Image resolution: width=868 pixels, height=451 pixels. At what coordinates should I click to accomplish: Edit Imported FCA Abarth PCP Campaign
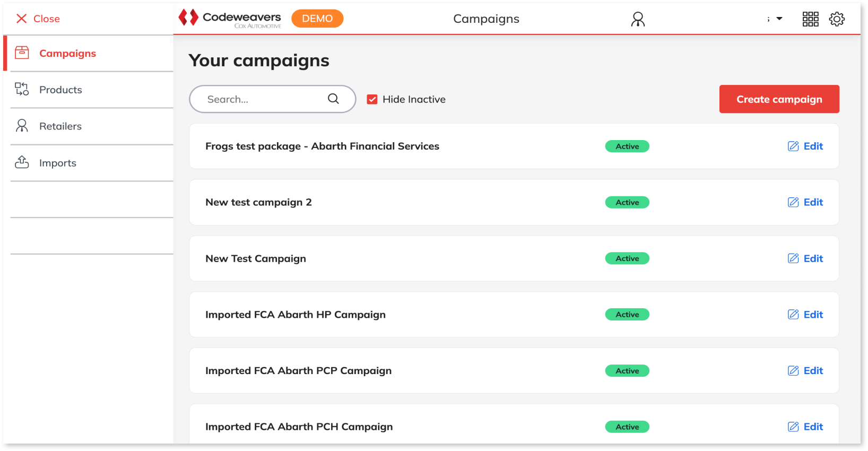pyautogui.click(x=805, y=371)
